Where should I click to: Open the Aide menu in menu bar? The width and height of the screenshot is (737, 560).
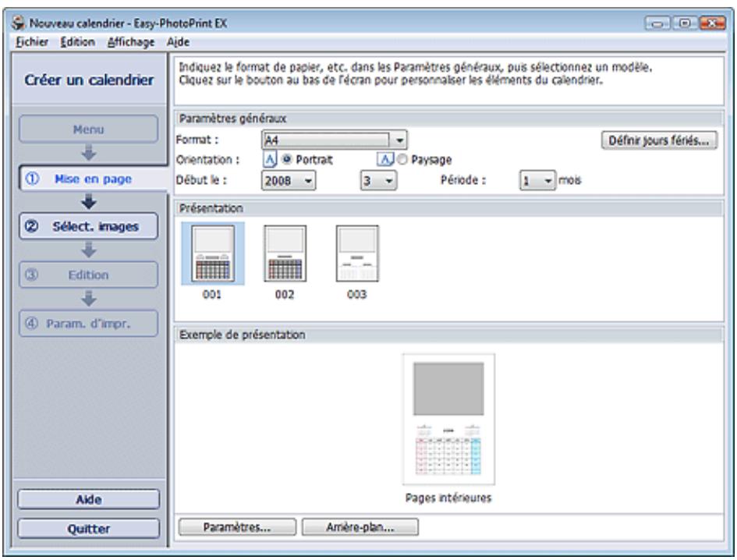coord(178,42)
